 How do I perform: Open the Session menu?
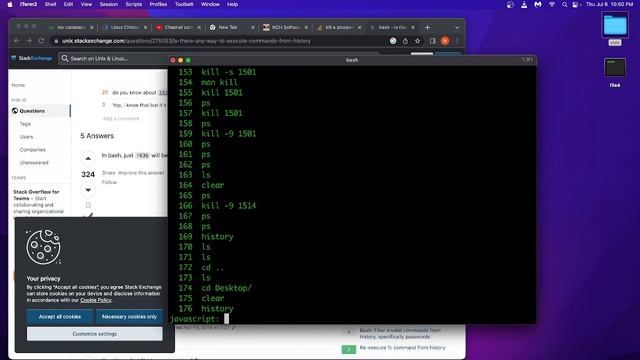pos(109,4)
